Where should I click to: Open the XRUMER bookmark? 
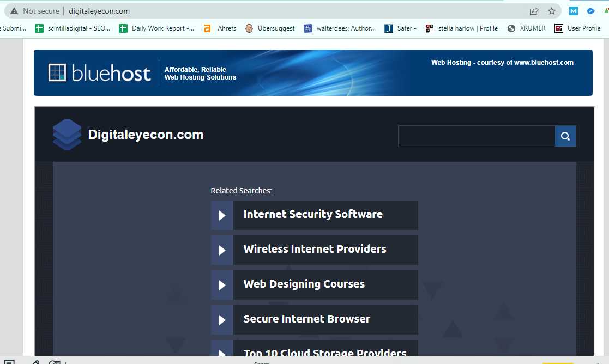pyautogui.click(x=527, y=28)
